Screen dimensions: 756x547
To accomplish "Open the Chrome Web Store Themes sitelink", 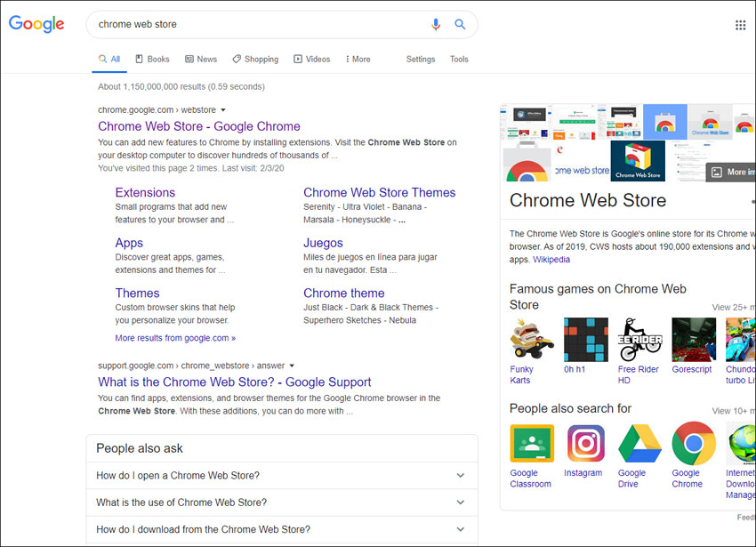I will pos(380,192).
